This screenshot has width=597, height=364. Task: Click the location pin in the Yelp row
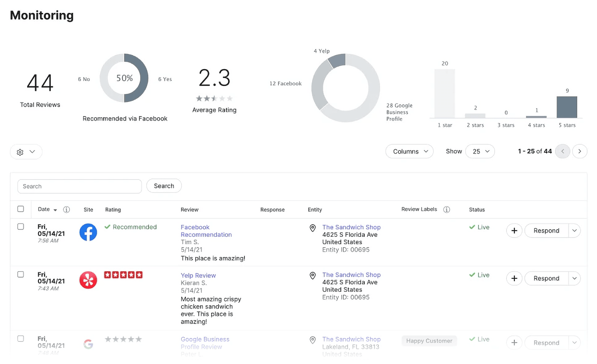(313, 276)
